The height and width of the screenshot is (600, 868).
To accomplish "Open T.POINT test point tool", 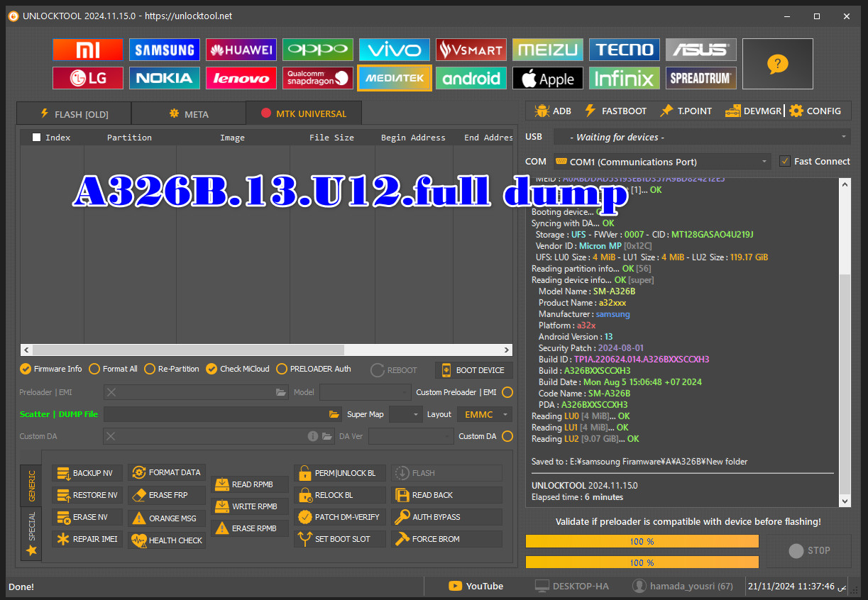I will pyautogui.click(x=686, y=111).
